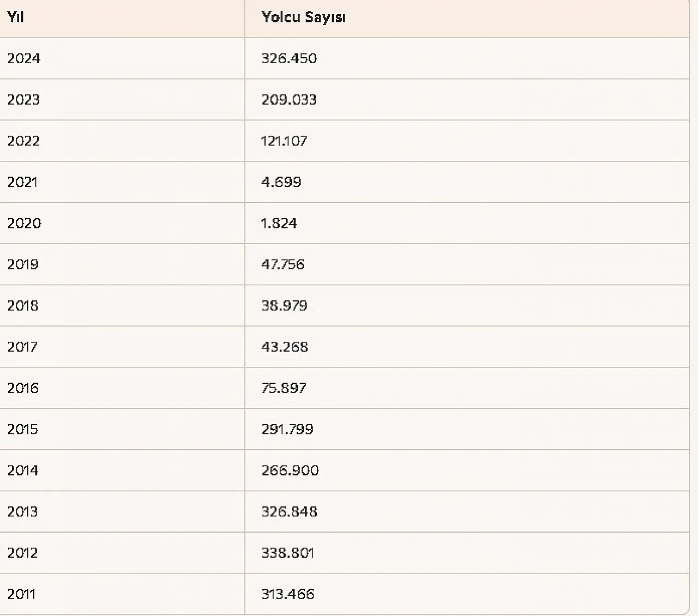Click passenger count 291.799
The width and height of the screenshot is (698, 616).
point(287,429)
